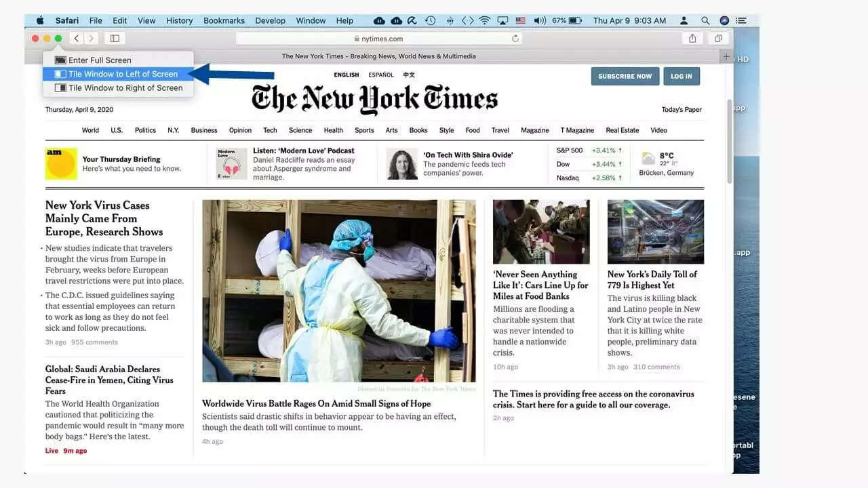The height and width of the screenshot is (488, 868).
Task: Click the Subscribe Now button
Action: (x=625, y=76)
